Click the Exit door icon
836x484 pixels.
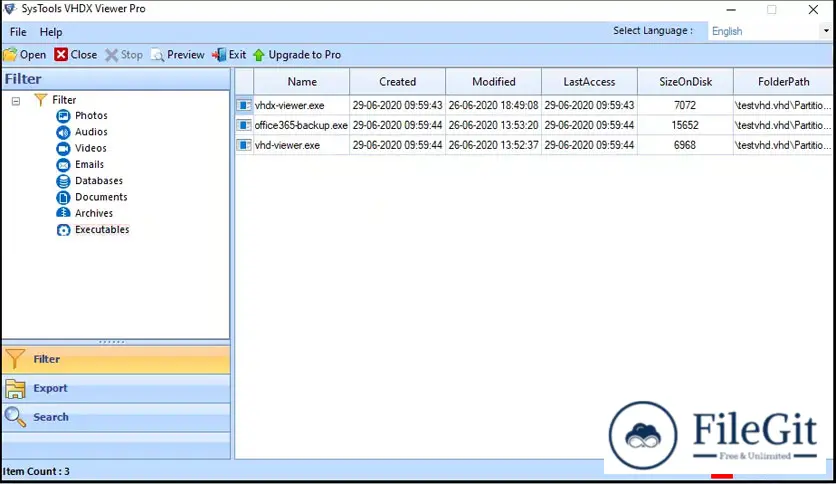[x=219, y=55]
